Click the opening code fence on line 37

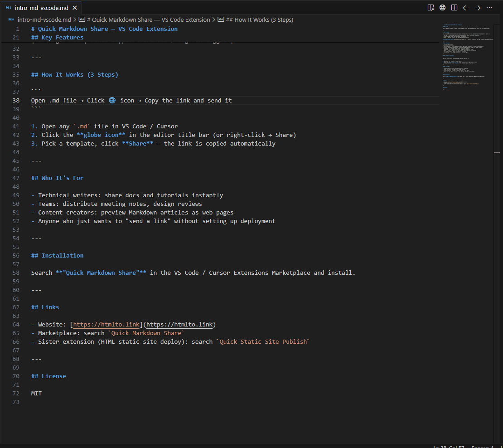pyautogui.click(x=36, y=92)
